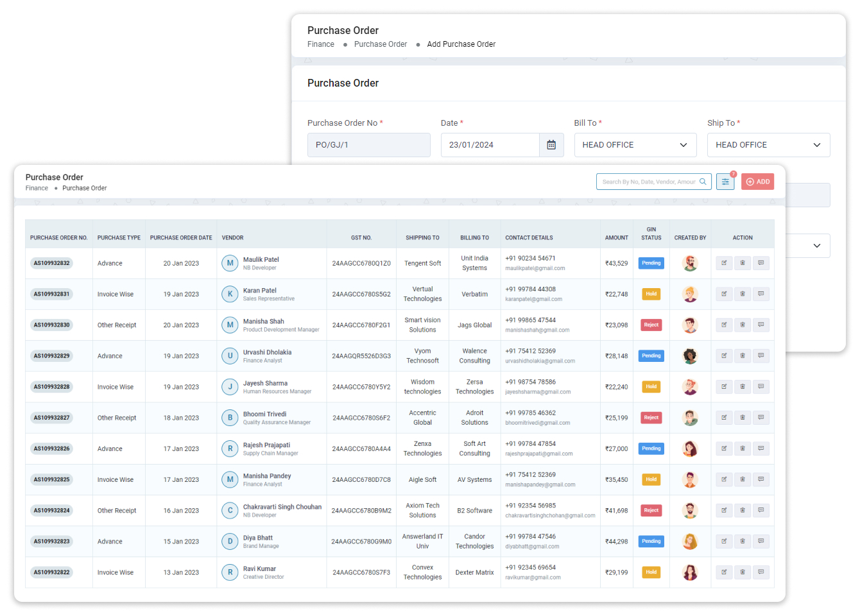Expand the Bill To dropdown
860x616 pixels.
click(635, 145)
